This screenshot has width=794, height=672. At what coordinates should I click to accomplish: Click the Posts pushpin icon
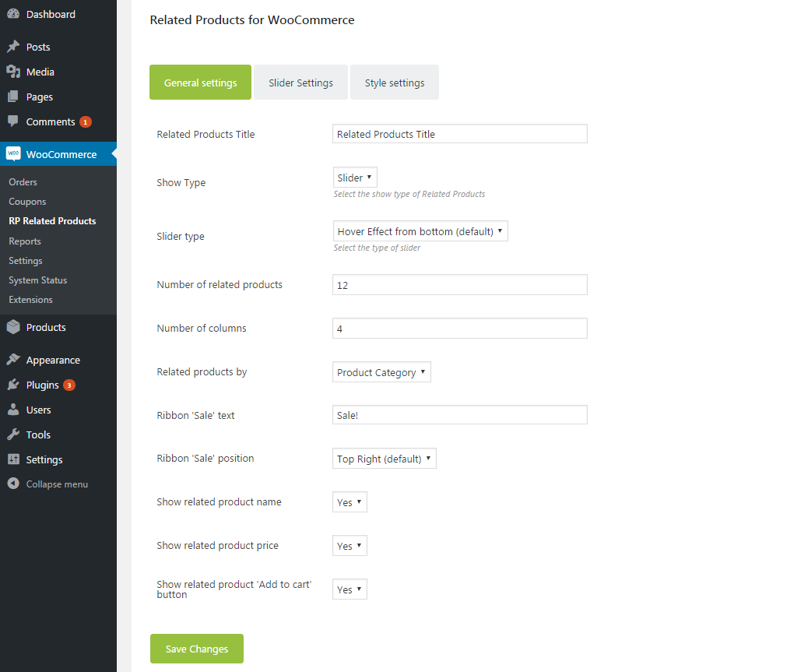[x=13, y=47]
